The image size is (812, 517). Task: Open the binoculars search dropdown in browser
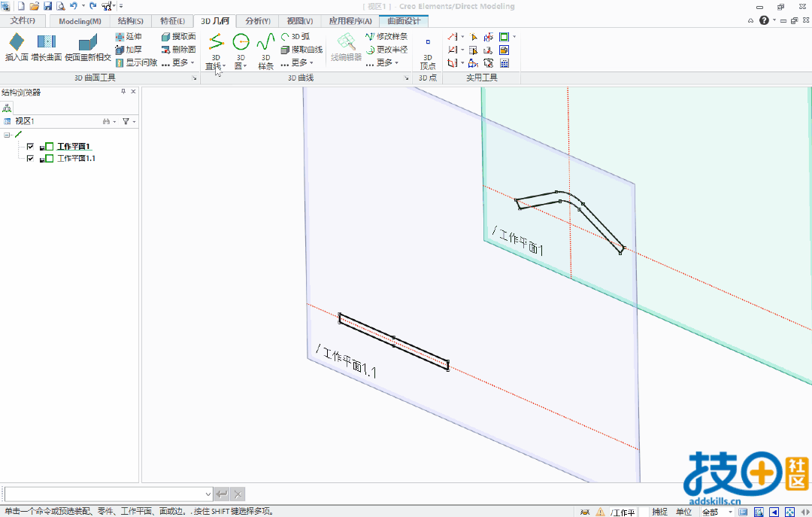tap(109, 121)
